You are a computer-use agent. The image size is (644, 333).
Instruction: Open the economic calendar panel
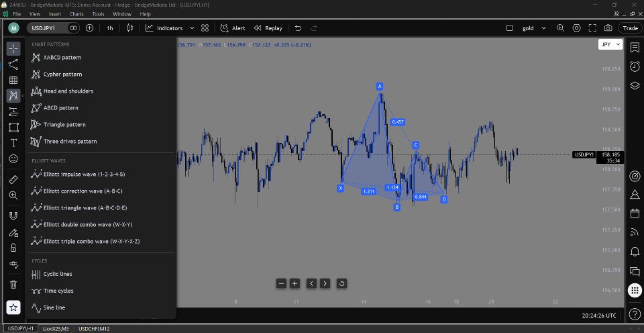635,213
